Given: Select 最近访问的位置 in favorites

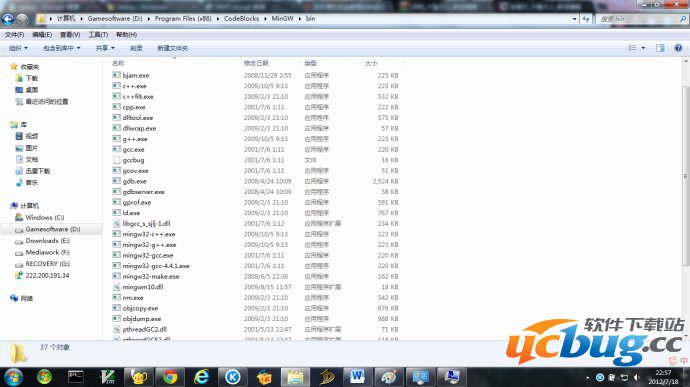Looking at the screenshot, I should tap(47, 101).
